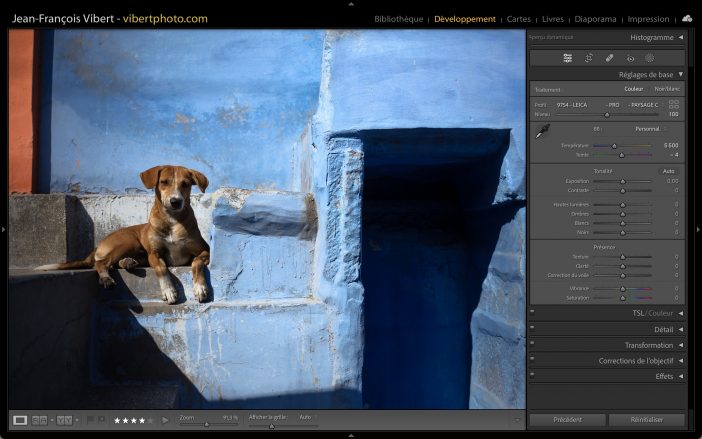The width and height of the screenshot is (702, 439).
Task: Disable the Effets panel switch
Action: click(x=533, y=376)
